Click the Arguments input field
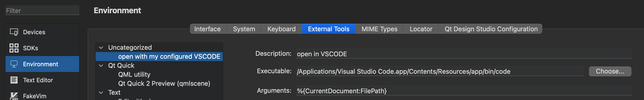The height and width of the screenshot is (100, 644). click(x=463, y=91)
